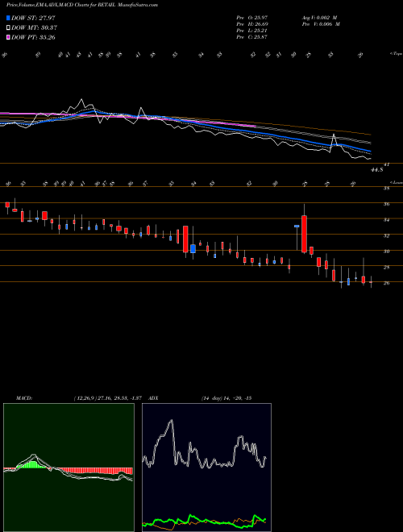The height and width of the screenshot is (532, 403).
Task: Select the 'DOW ST: 27.97' legend text
Action: point(33,18)
